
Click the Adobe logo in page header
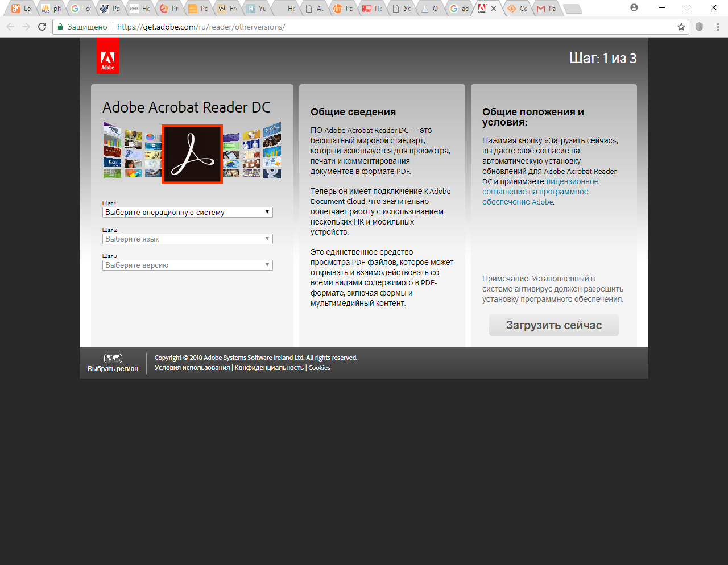(x=107, y=56)
